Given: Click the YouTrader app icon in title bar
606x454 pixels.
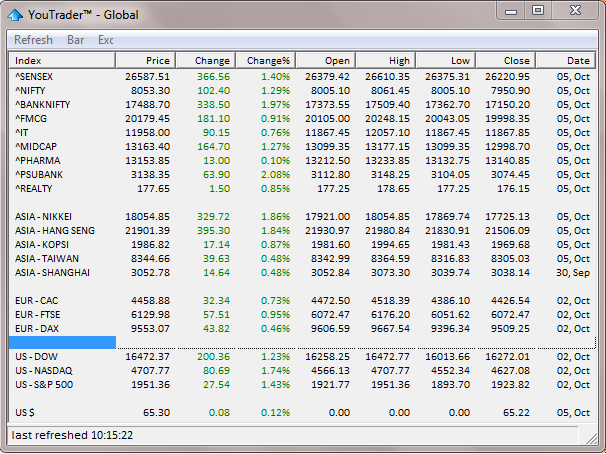Looking at the screenshot, I should point(15,15).
